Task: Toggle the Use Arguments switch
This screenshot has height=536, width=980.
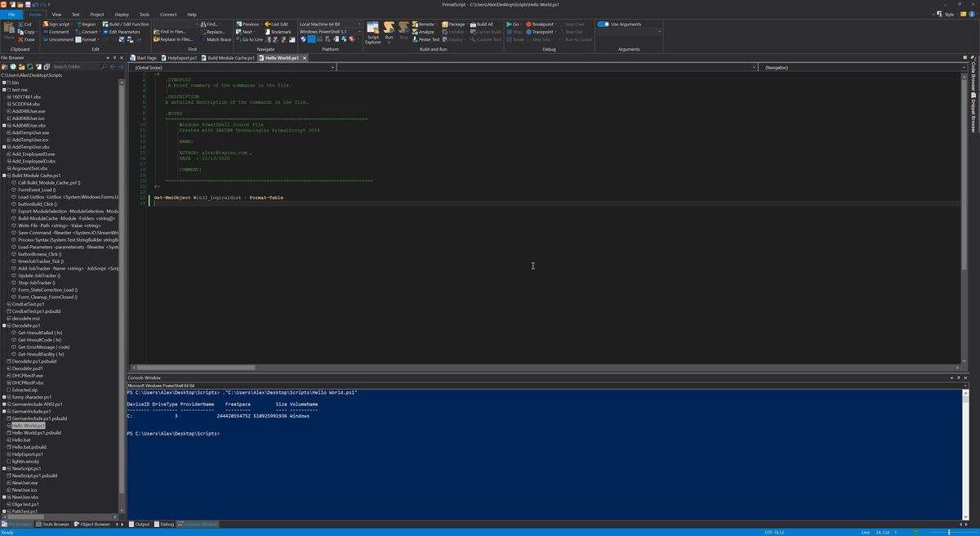Action: [604, 25]
